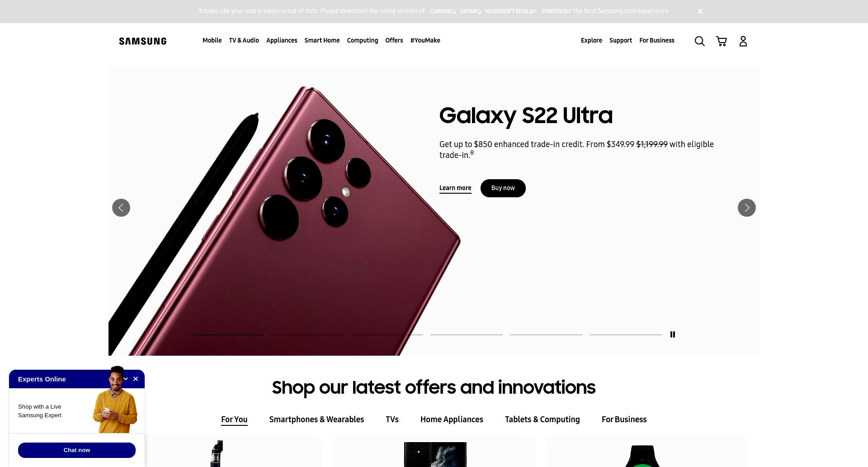Open the Galaxy foldable phone product thumbnail
Viewport: 868px width, 467px height.
[435, 454]
